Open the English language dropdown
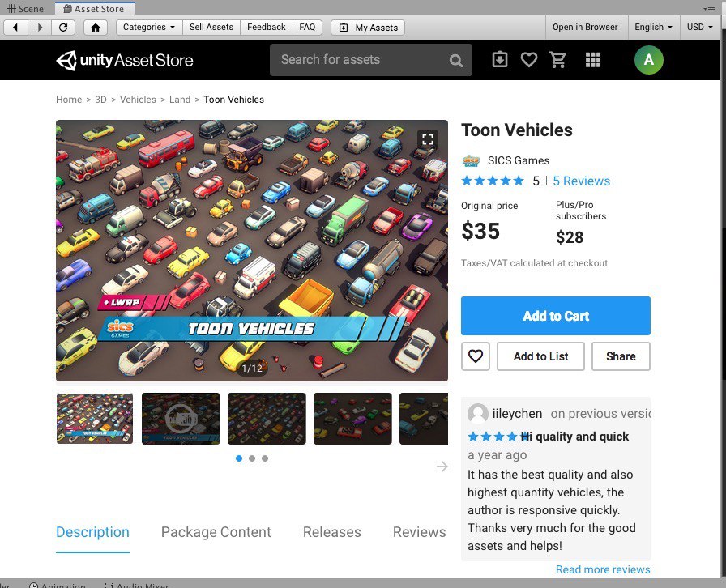The image size is (726, 588). tap(653, 27)
